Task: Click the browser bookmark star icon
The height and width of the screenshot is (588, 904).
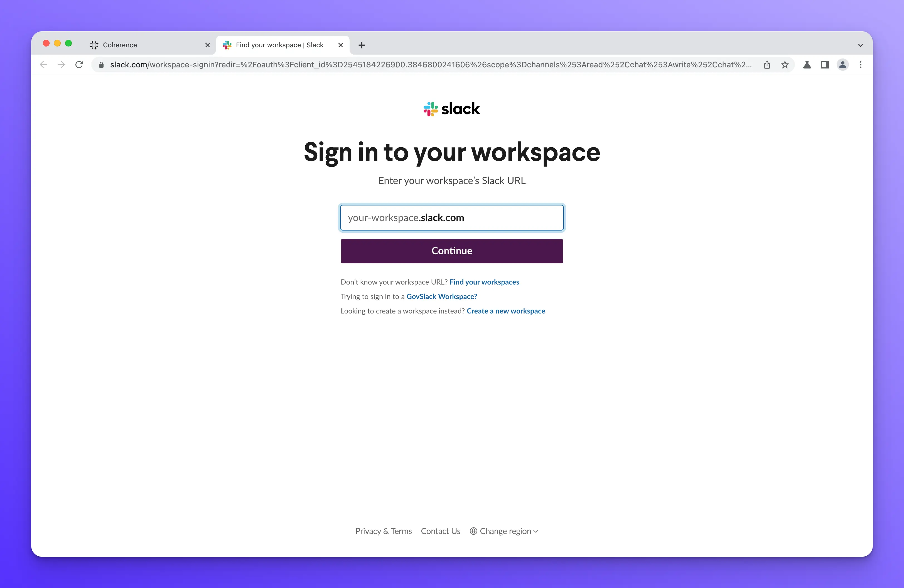Action: click(x=785, y=65)
